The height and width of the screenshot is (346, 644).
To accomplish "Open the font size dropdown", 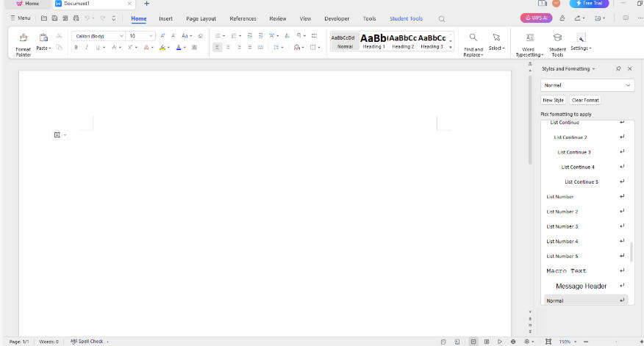I will tap(151, 36).
